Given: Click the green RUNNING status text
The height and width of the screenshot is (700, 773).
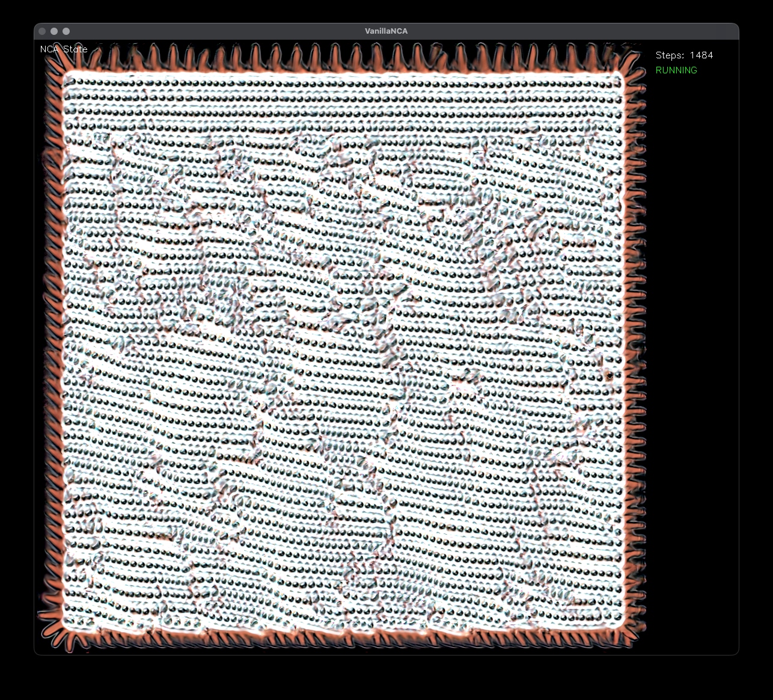Looking at the screenshot, I should click(x=676, y=70).
